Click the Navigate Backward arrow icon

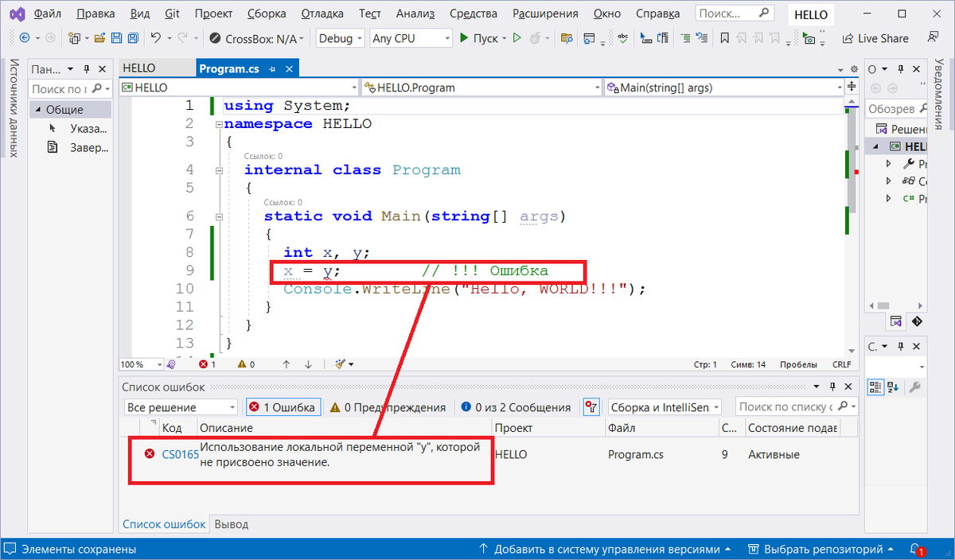25,38
